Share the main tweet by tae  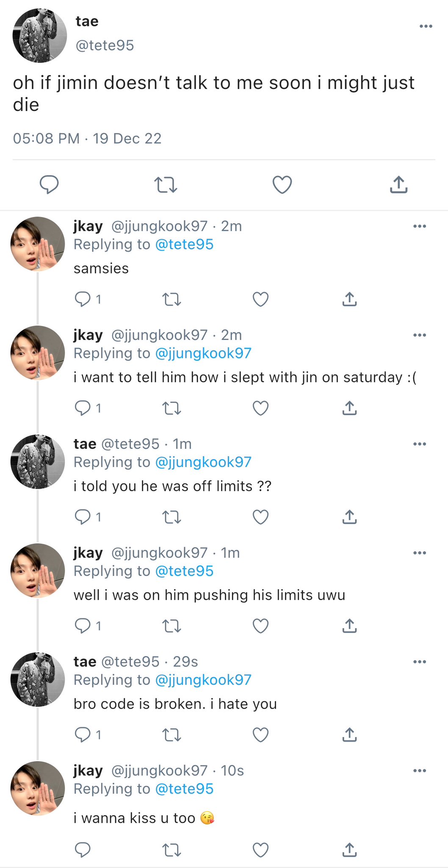(398, 185)
